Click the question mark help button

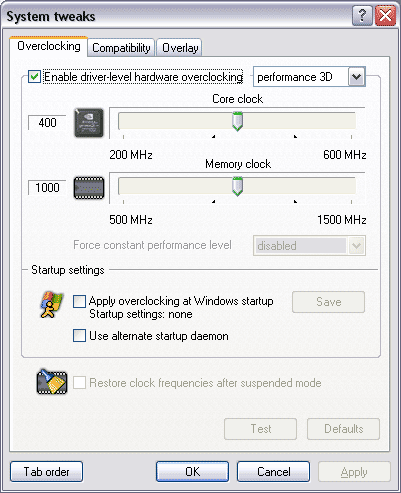click(x=362, y=16)
